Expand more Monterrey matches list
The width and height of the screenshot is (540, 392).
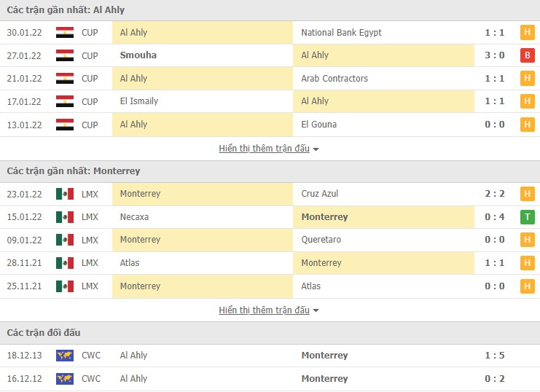click(x=269, y=310)
